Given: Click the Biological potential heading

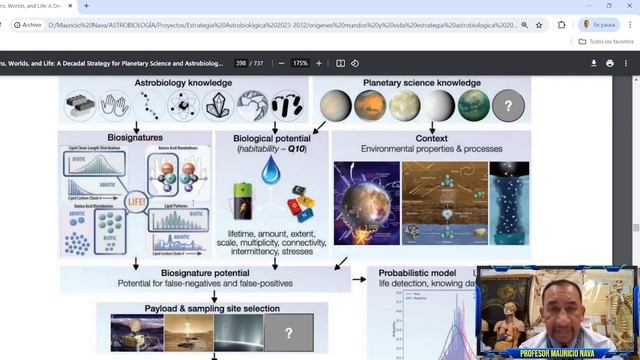Looking at the screenshot, I should (x=272, y=138).
